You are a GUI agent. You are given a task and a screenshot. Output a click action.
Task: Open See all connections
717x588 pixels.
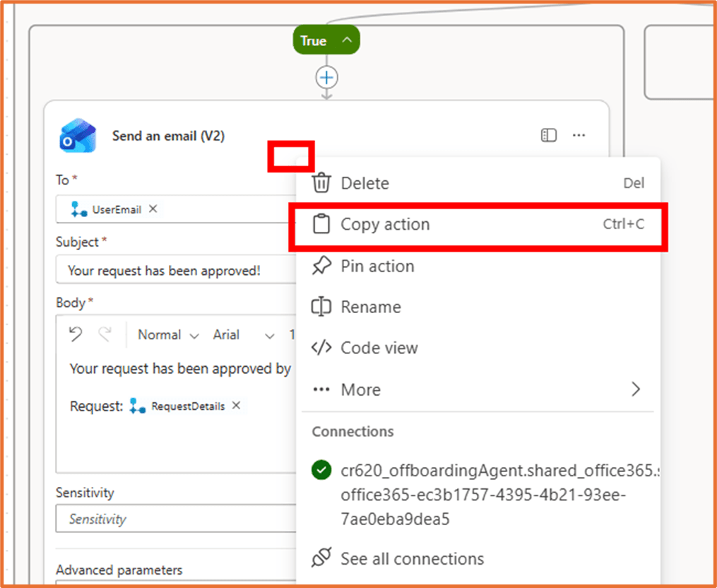(x=411, y=558)
